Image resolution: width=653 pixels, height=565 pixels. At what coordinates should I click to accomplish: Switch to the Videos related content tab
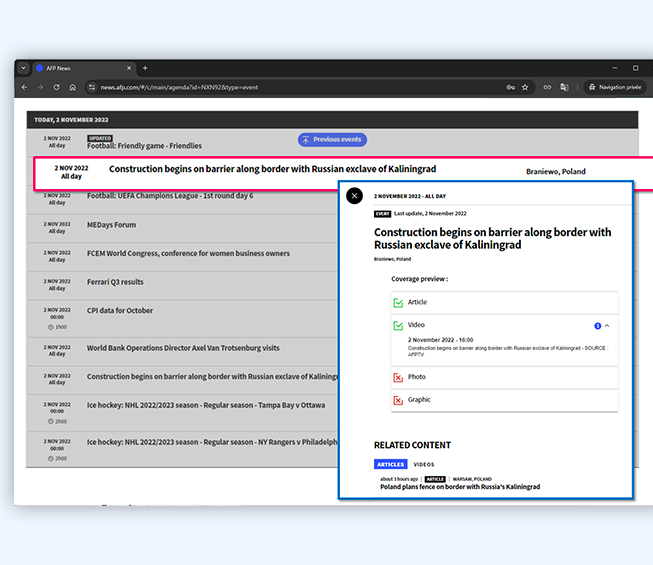click(424, 464)
